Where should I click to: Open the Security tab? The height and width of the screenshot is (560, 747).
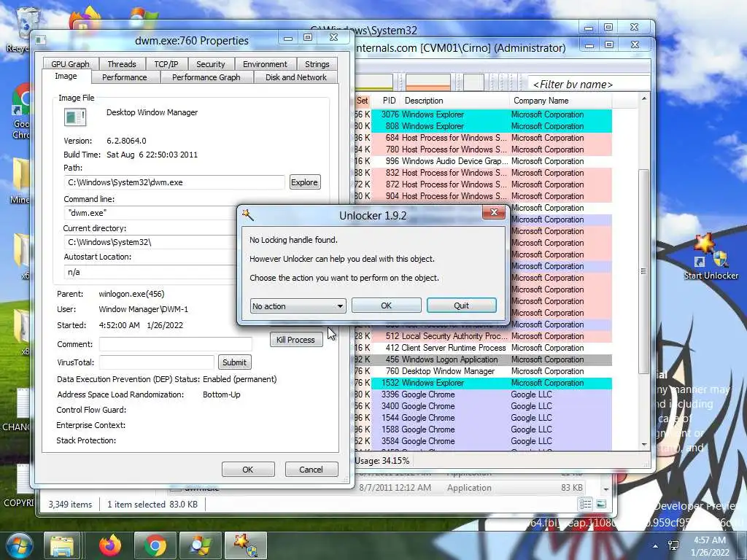click(210, 64)
